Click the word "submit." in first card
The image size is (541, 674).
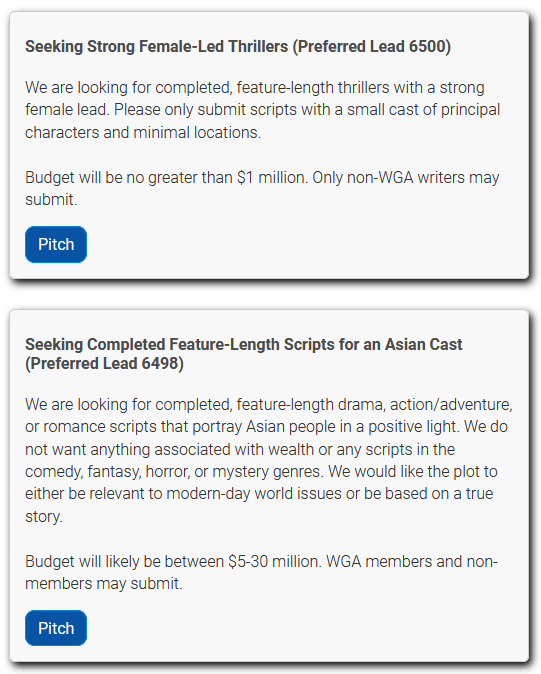pos(51,199)
